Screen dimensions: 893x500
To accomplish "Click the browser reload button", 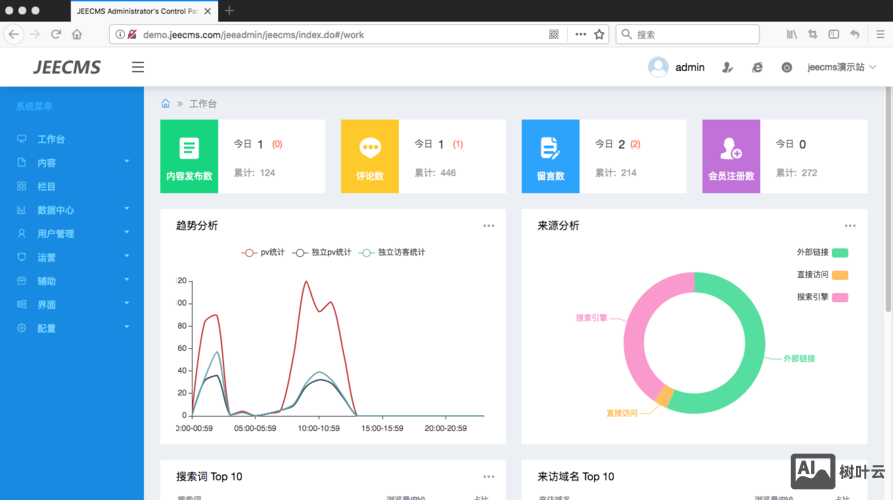I will click(56, 34).
